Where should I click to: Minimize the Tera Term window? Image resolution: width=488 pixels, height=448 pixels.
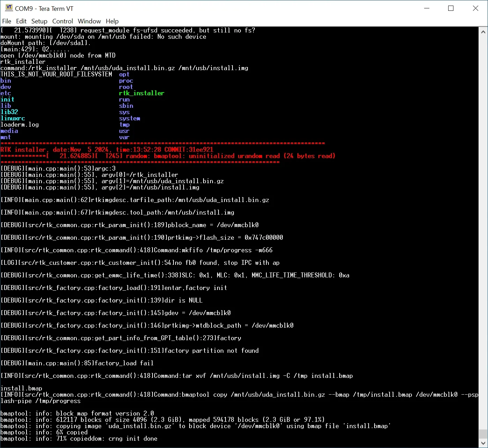[427, 8]
